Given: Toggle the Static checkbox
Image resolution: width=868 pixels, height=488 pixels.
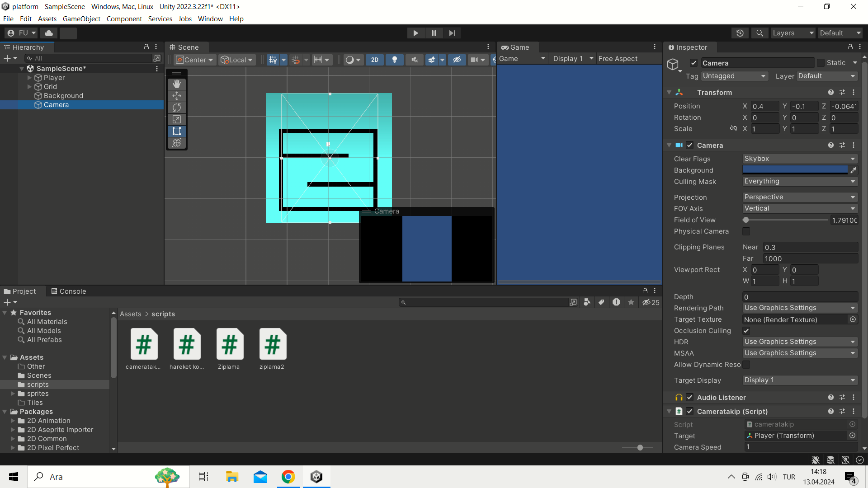Looking at the screenshot, I should pos(821,63).
